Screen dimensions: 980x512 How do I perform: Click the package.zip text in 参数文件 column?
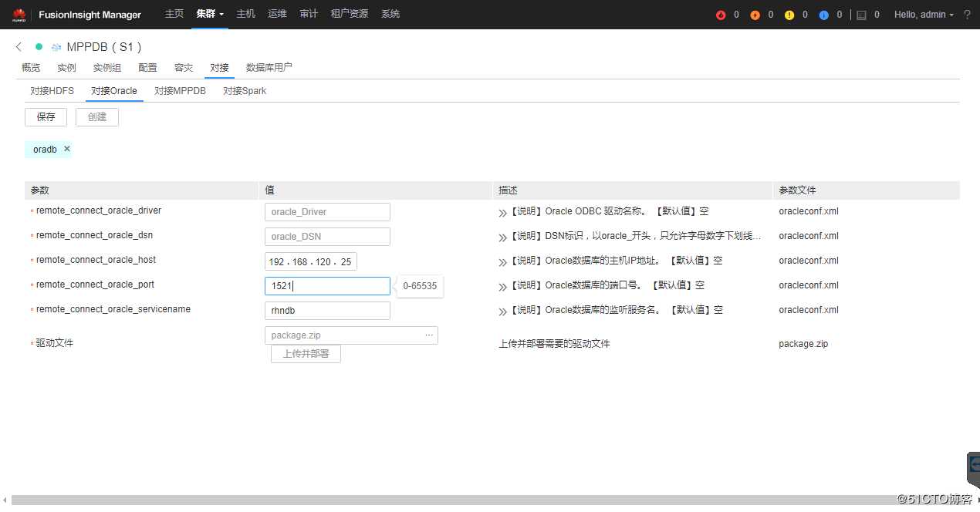coord(803,344)
